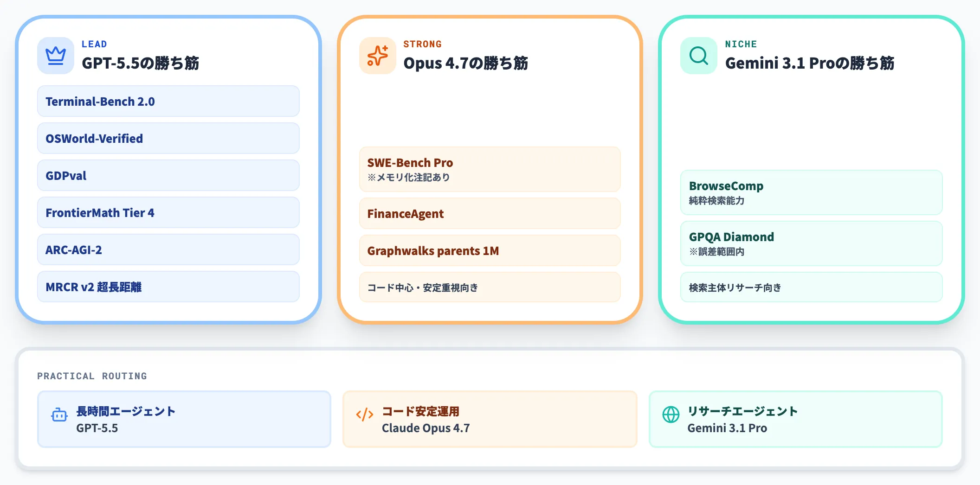This screenshot has width=980, height=485.
Task: Click the crown icon on the GPT-5.5 card
Action: click(x=55, y=55)
